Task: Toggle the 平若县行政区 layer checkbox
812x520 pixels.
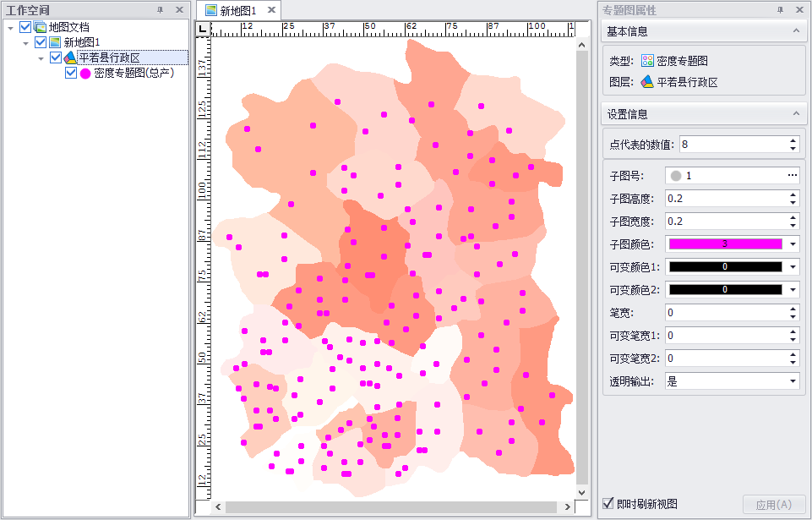Action: [x=56, y=57]
